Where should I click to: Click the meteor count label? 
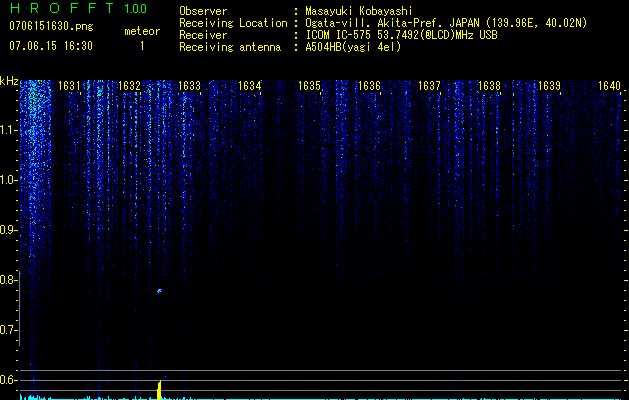(x=142, y=31)
